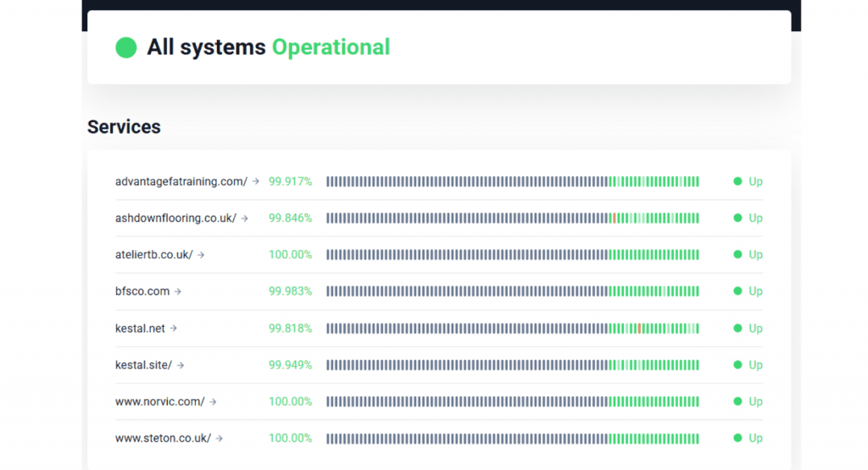The width and height of the screenshot is (868, 470).
Task: Click the arrow icon beside kestal.net
Action: (174, 329)
